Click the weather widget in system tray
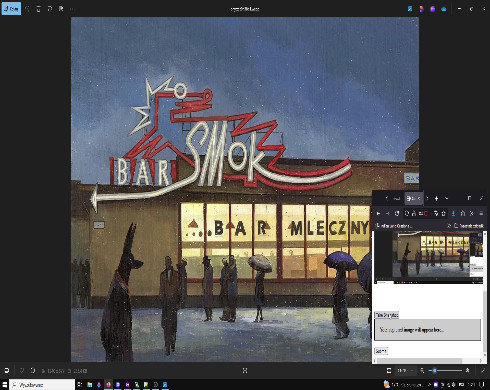 click(403, 385)
